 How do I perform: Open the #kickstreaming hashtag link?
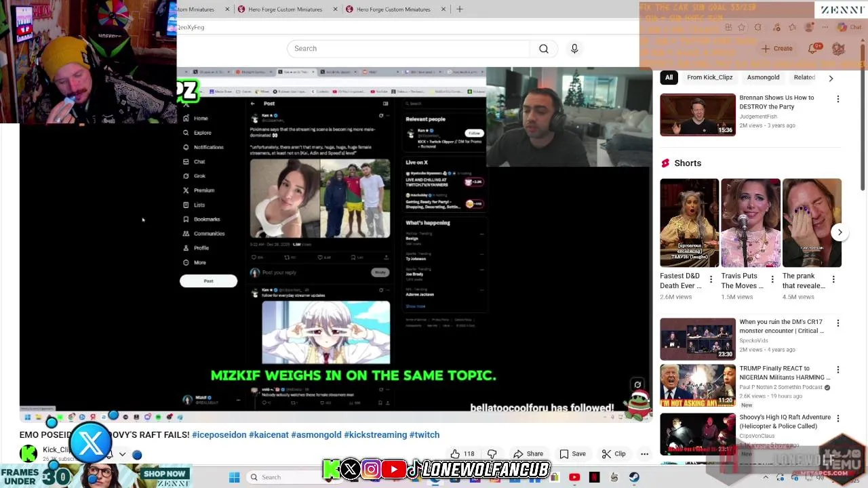click(375, 434)
